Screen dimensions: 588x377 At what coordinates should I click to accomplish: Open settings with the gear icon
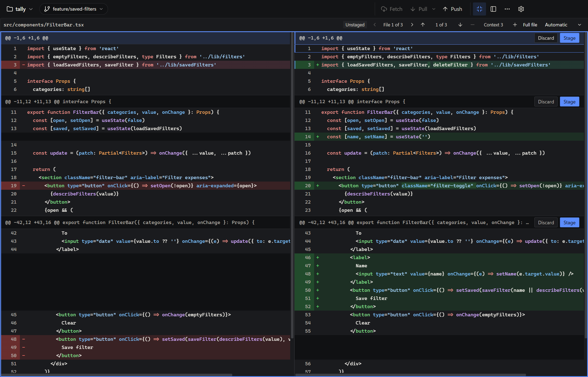[521, 9]
